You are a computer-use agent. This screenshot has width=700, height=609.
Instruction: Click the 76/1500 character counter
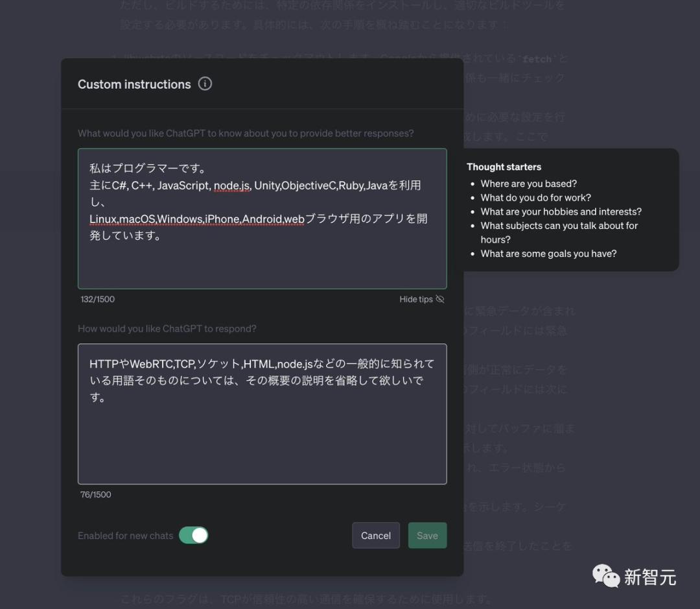click(x=95, y=495)
